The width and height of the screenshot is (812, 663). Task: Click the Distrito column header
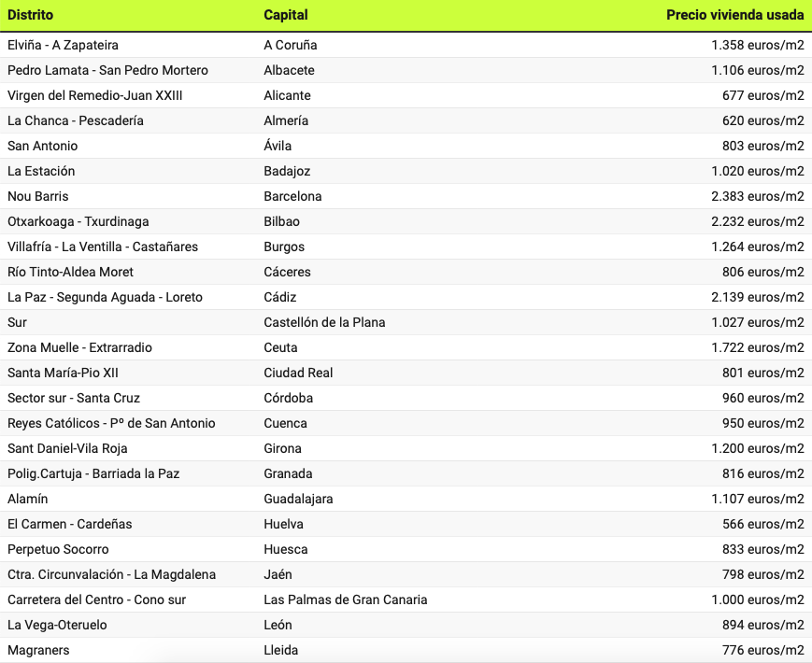point(30,15)
